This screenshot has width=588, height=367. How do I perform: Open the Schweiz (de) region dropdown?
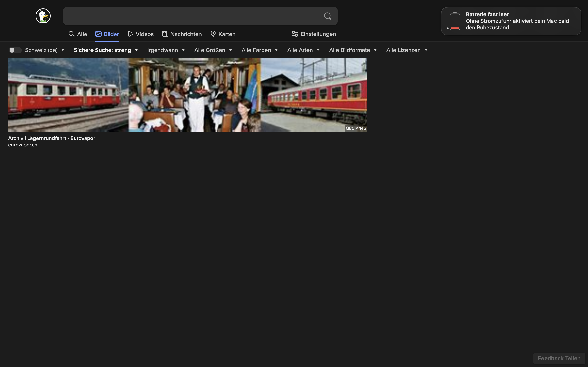(x=45, y=50)
